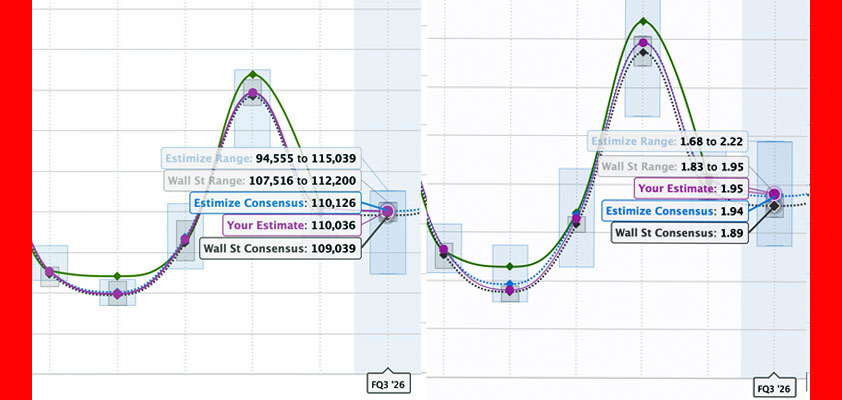The height and width of the screenshot is (400, 842).
Task: Select 'Wall St Consensus: 109,039' tooltip label
Action: tap(280, 249)
